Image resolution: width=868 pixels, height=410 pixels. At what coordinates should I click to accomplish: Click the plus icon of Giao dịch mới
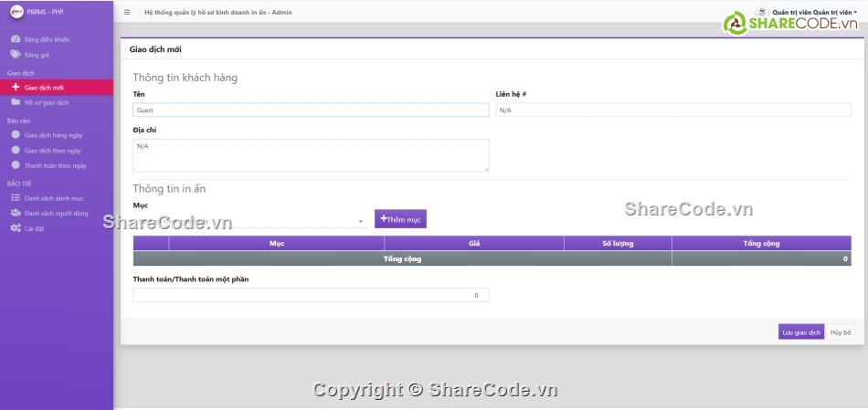coord(16,88)
